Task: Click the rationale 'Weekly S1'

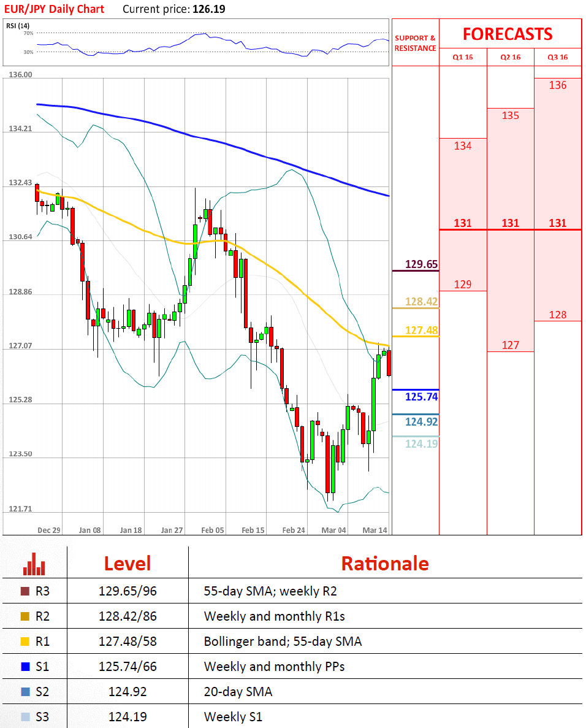Action: (234, 716)
